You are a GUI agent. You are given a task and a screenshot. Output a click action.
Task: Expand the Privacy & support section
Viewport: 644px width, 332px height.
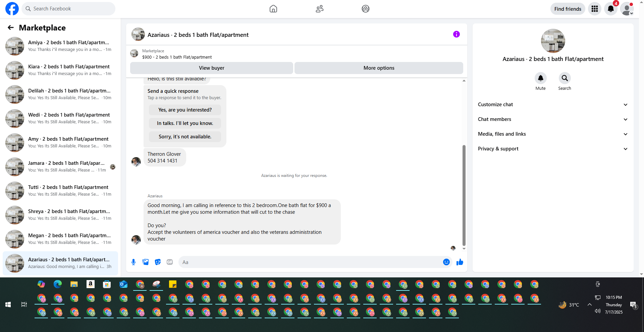553,149
